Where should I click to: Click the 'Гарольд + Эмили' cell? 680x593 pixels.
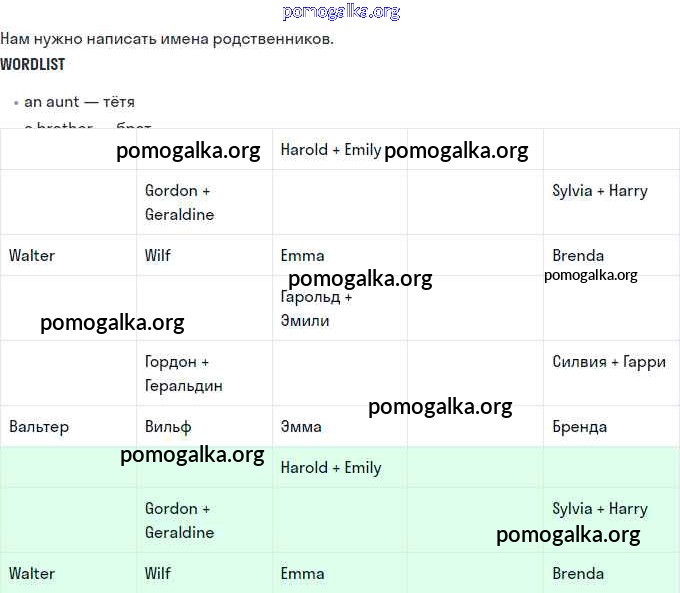pyautogui.click(x=316, y=309)
